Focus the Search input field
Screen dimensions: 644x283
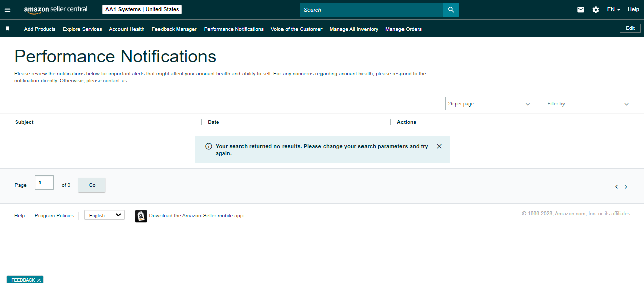tap(371, 10)
